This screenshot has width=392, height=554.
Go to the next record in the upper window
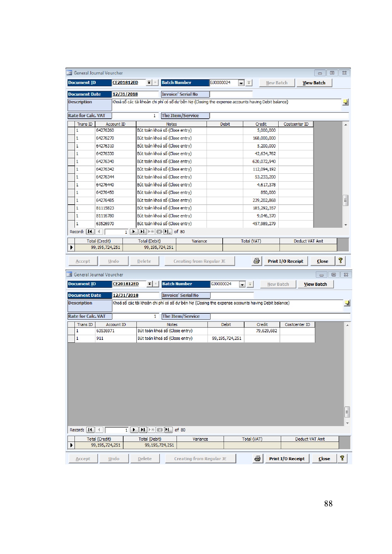[x=134, y=232]
